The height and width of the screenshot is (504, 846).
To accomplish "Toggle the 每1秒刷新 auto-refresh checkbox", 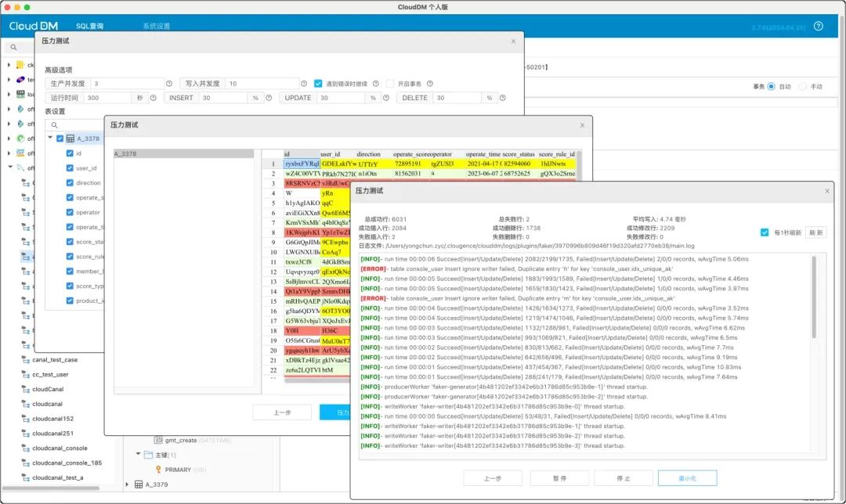I will click(765, 232).
